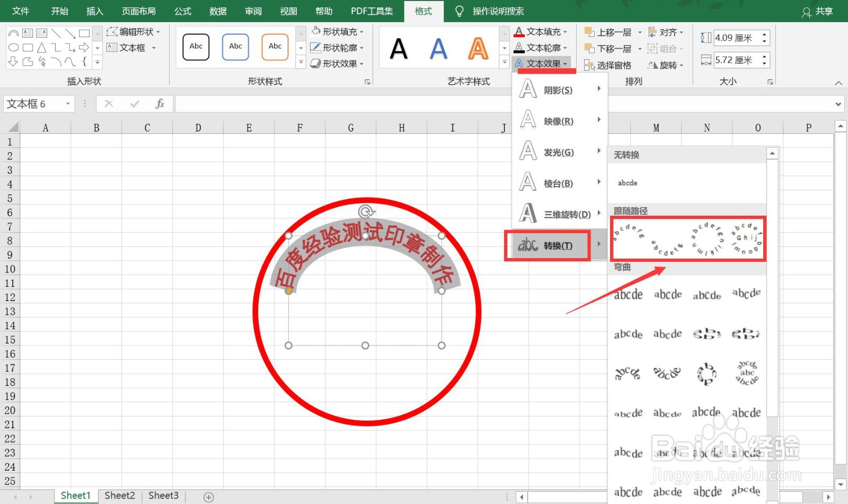Select 文本轮廓 (Text Outline)

click(x=541, y=48)
